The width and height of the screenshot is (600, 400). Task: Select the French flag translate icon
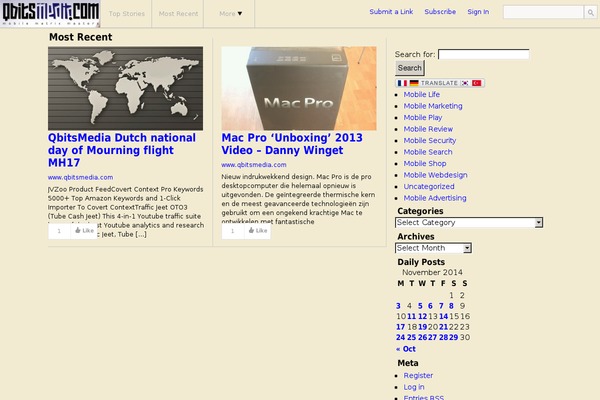coord(402,83)
